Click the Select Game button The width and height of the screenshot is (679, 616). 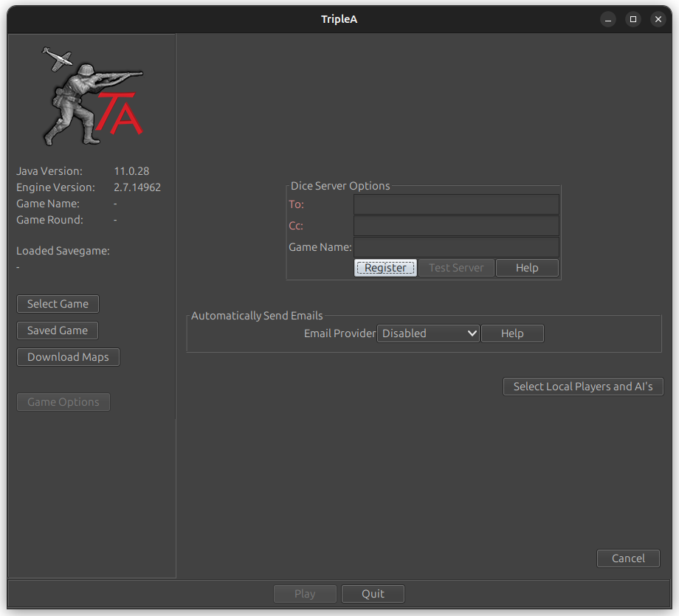(x=58, y=303)
